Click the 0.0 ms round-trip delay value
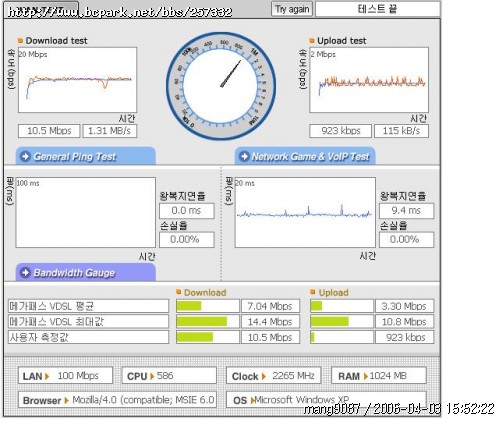This screenshot has height=422, width=500. point(187,211)
